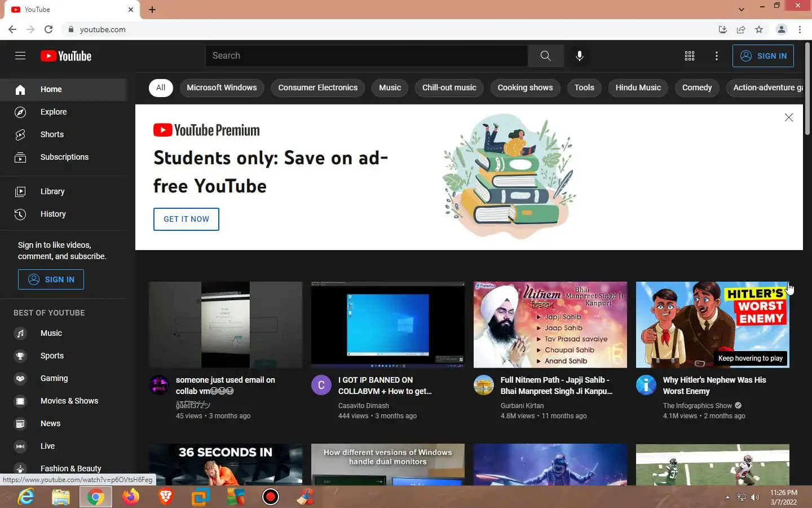Open Gurbani Kirtan channel name
Screen dimensions: 812x508
pyautogui.click(x=522, y=406)
